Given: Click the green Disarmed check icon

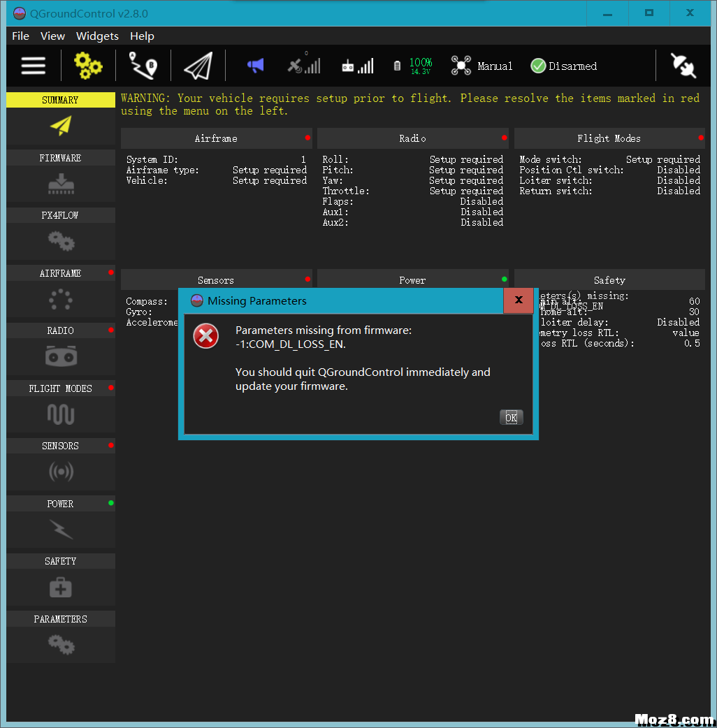Looking at the screenshot, I should pyautogui.click(x=538, y=66).
